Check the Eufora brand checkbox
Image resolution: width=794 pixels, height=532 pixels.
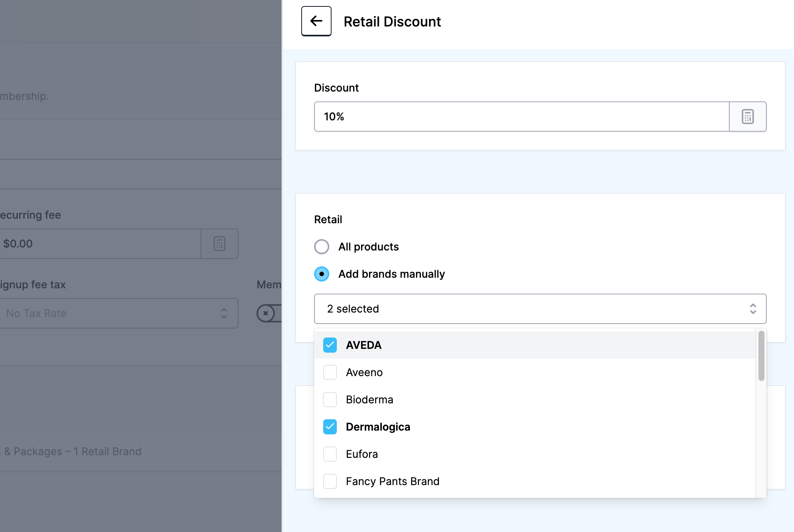[330, 454]
